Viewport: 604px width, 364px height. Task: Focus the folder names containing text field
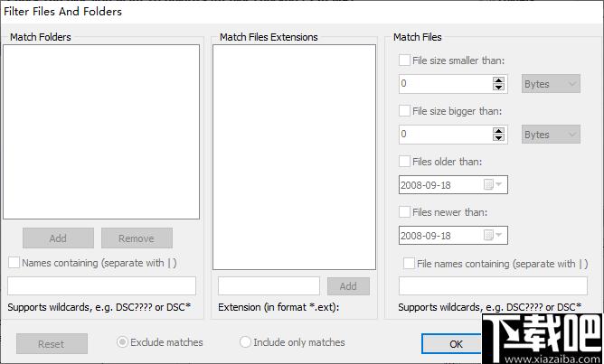tap(101, 286)
